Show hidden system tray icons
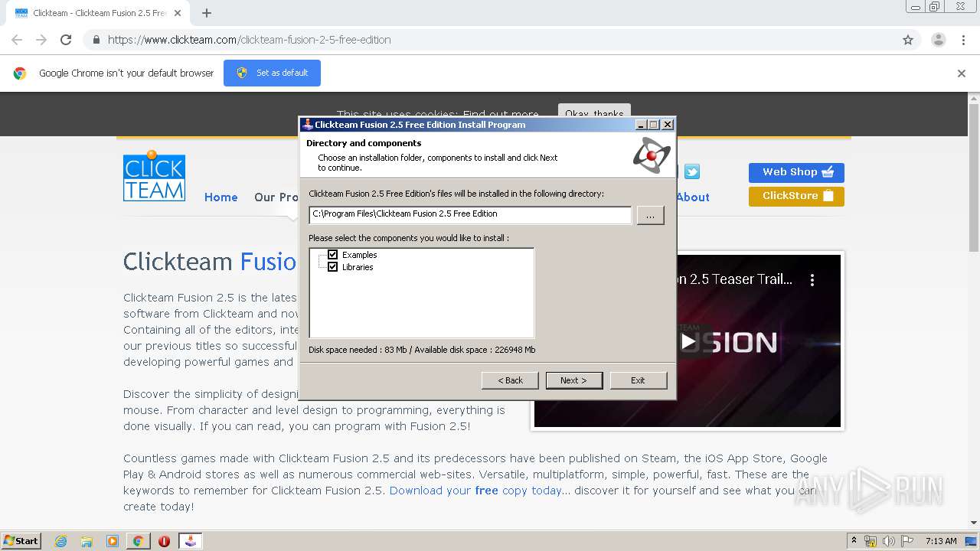This screenshot has height=551, width=980. [854, 541]
